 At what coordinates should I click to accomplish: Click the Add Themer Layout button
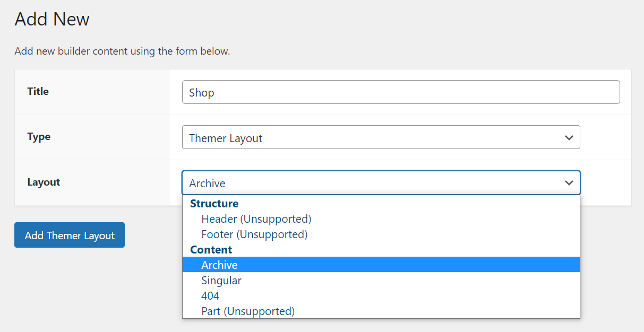click(69, 235)
